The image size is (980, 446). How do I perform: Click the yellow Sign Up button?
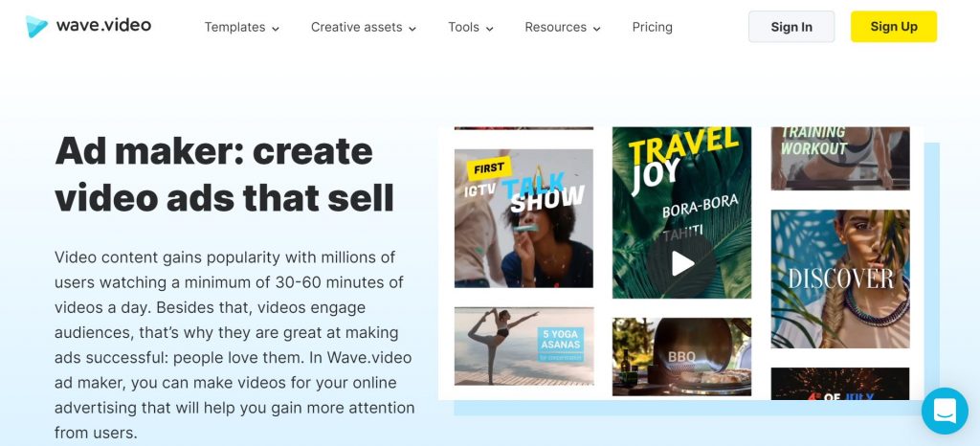894,27
